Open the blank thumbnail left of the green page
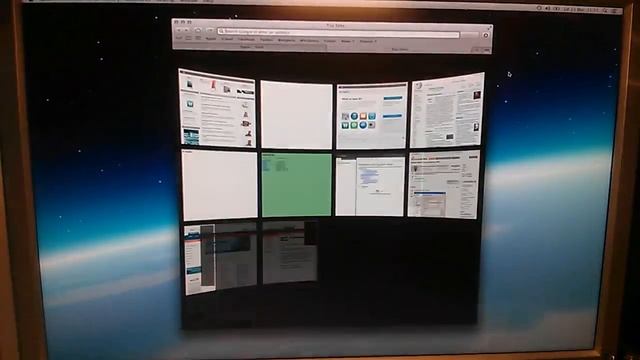 pyautogui.click(x=220, y=185)
